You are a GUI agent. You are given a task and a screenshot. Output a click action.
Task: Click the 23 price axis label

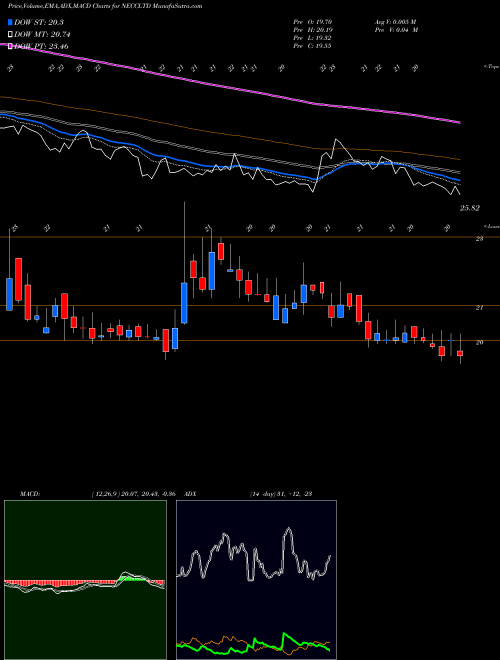click(x=479, y=239)
